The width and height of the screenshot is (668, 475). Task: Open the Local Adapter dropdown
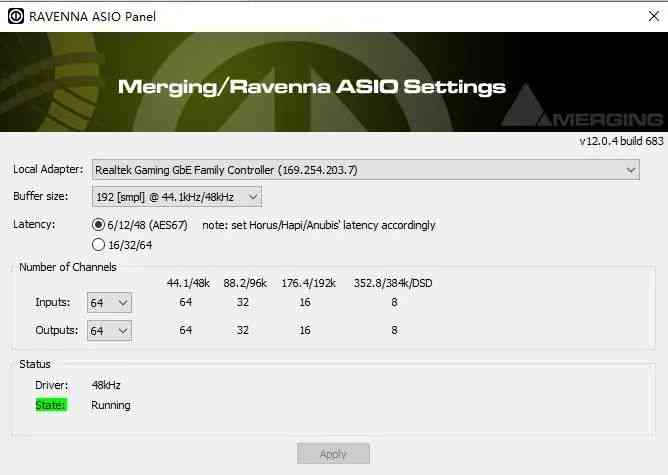tap(366, 170)
